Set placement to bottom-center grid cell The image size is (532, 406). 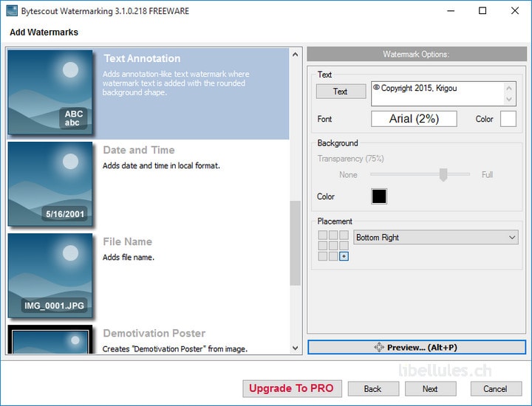[333, 256]
